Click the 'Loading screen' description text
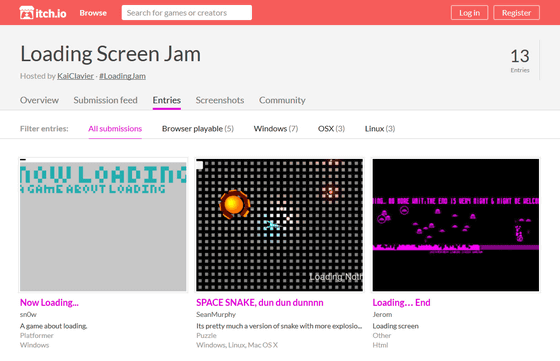Viewport: 560px width, 361px height. click(x=396, y=326)
